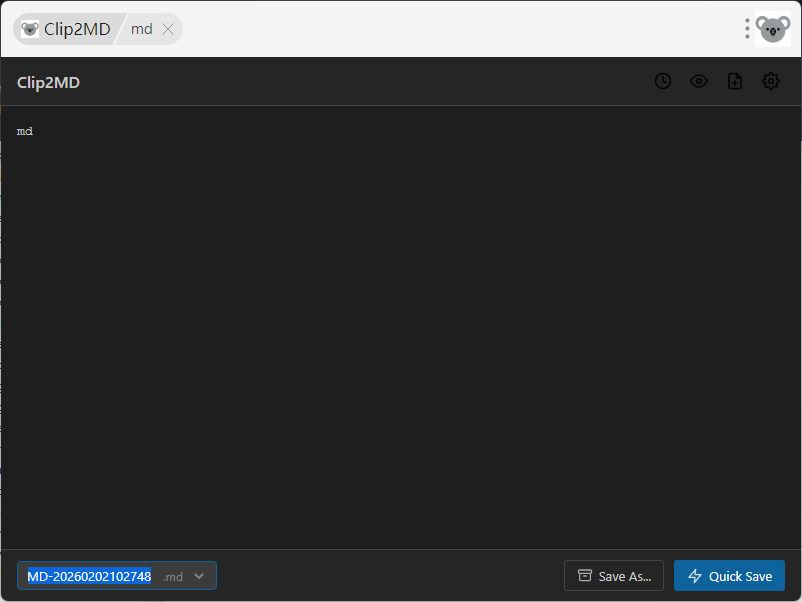Open the three-dot overflow menu
Screen dimensions: 802x602
747,29
